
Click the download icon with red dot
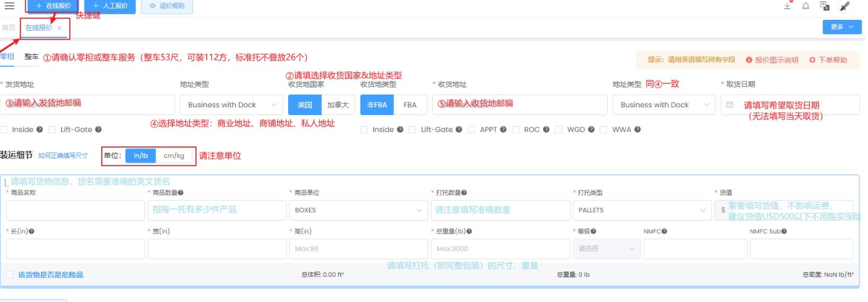point(787,6)
